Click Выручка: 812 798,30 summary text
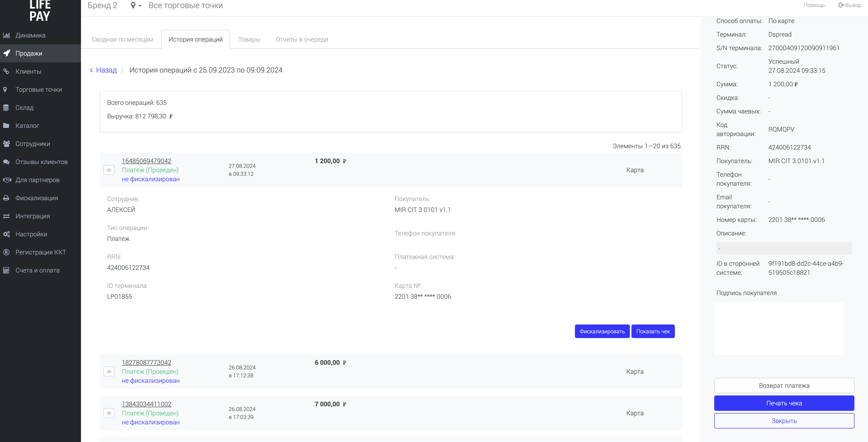Viewport: 868px width, 442px height. tap(140, 116)
